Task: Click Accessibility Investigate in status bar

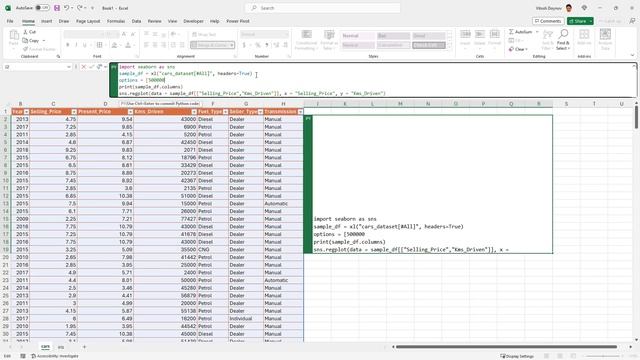Action: (x=55, y=356)
